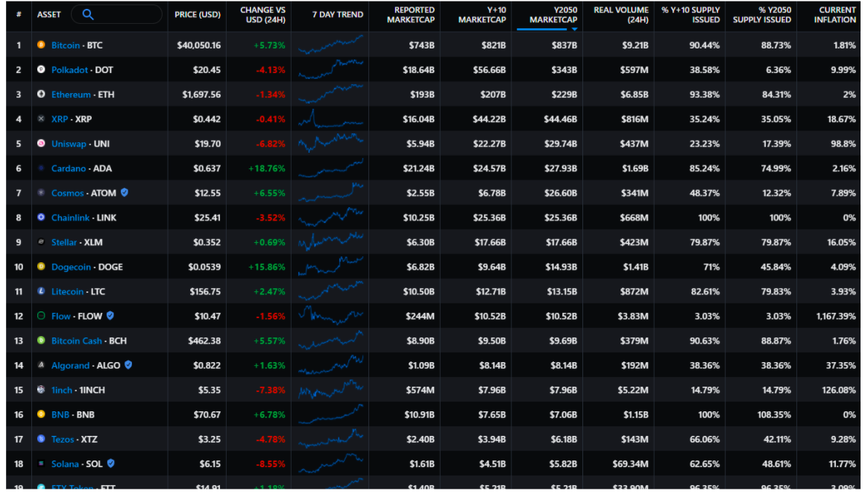View the XRP 7 day trend chart
The width and height of the screenshot is (868, 497).
point(330,119)
